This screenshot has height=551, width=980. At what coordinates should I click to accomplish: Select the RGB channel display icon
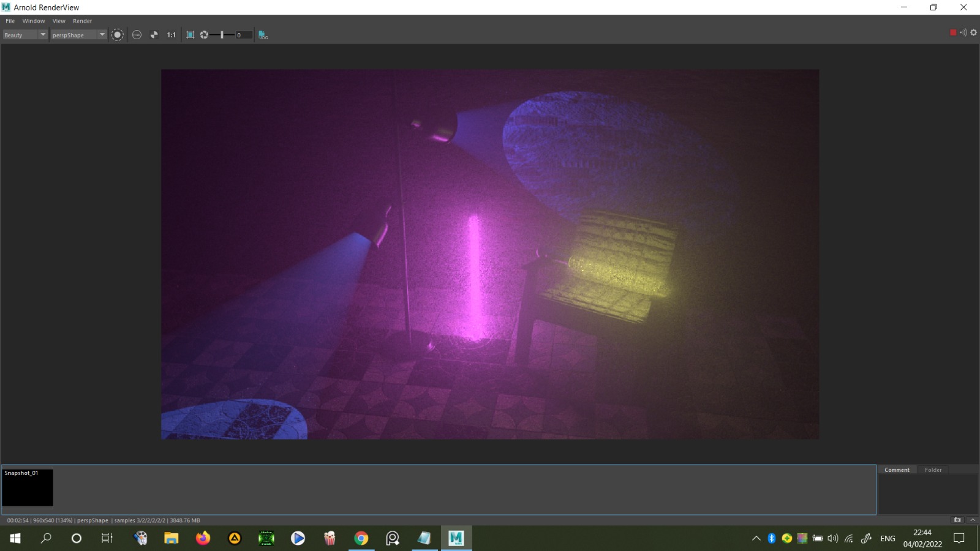point(136,35)
